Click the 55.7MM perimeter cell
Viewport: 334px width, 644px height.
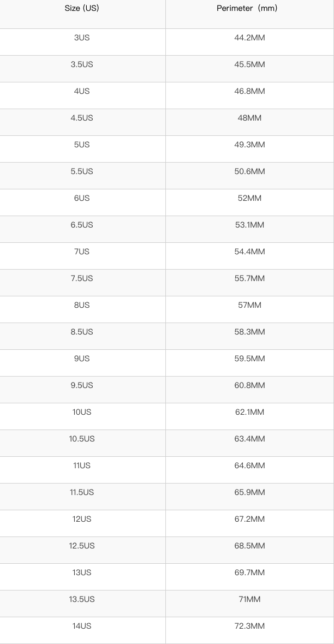tap(249, 278)
